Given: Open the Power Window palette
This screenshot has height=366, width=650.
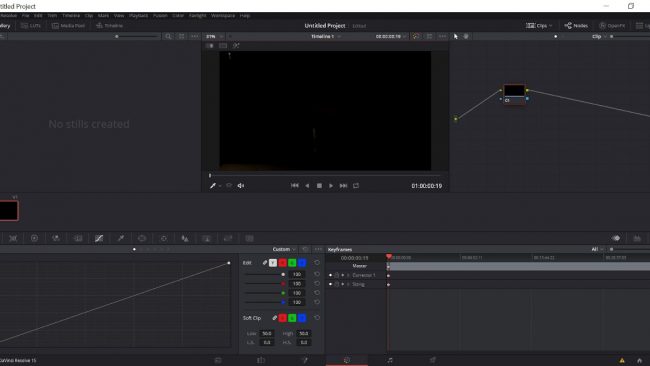Looking at the screenshot, I should [x=142, y=238].
